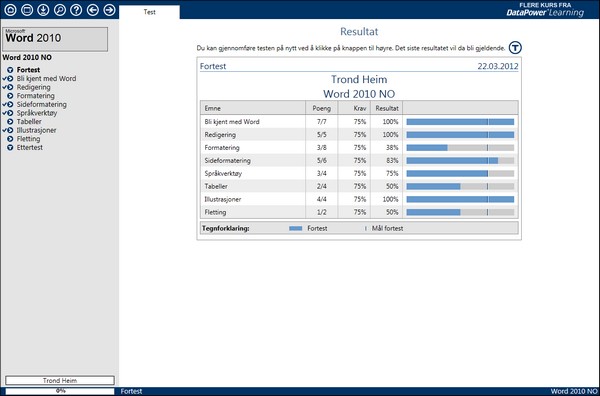Go forward with the right arrow icon
This screenshot has width=600, height=396.
pyautogui.click(x=109, y=10)
